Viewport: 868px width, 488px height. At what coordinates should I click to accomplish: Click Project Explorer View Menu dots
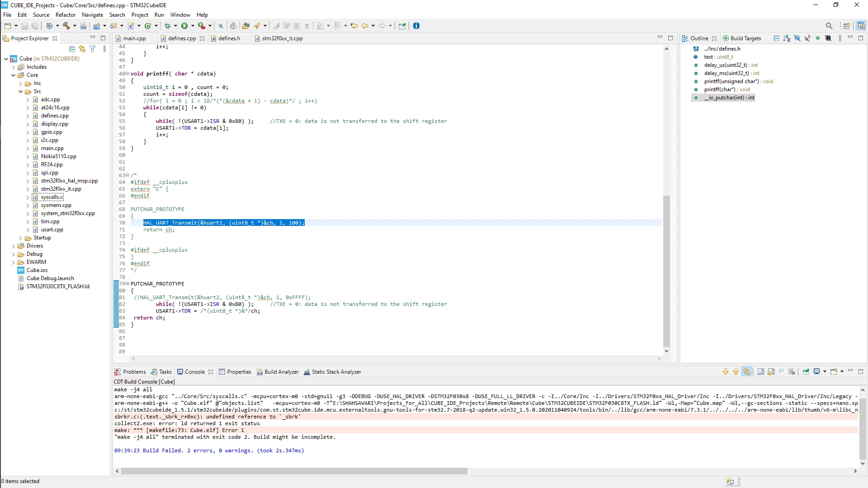coord(104,49)
